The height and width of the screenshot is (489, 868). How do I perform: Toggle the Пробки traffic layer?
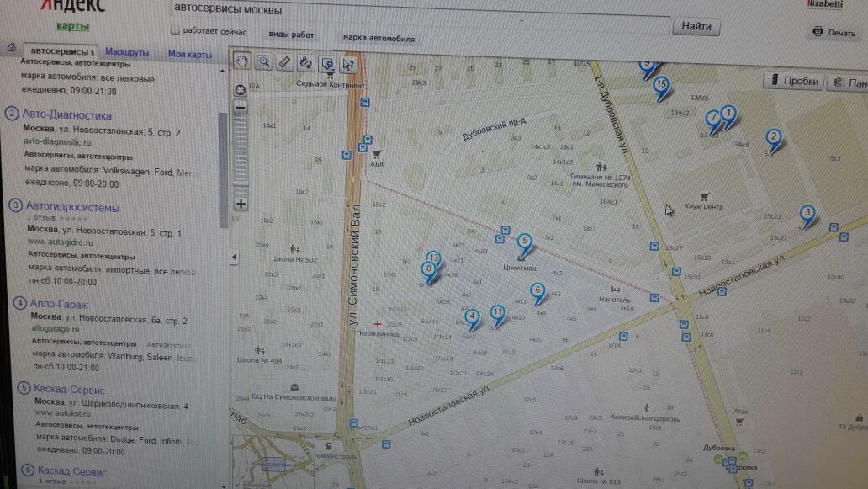tap(794, 81)
